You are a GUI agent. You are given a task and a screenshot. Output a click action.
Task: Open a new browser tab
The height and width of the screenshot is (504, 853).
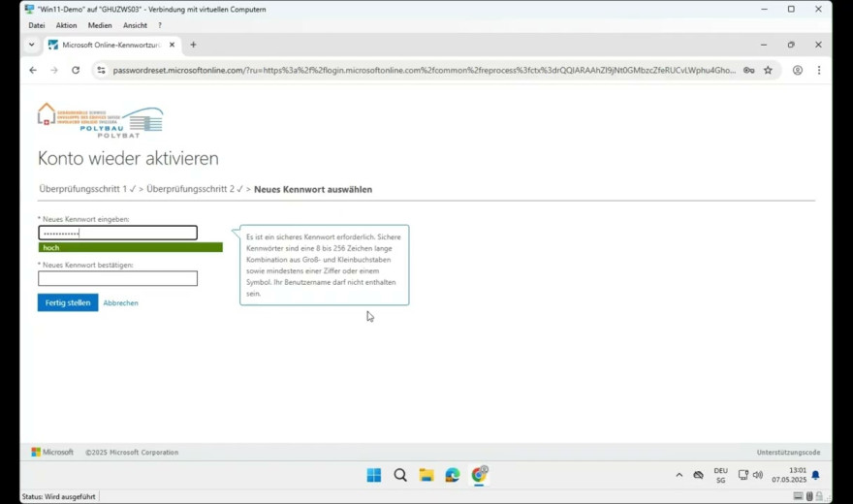(x=193, y=45)
